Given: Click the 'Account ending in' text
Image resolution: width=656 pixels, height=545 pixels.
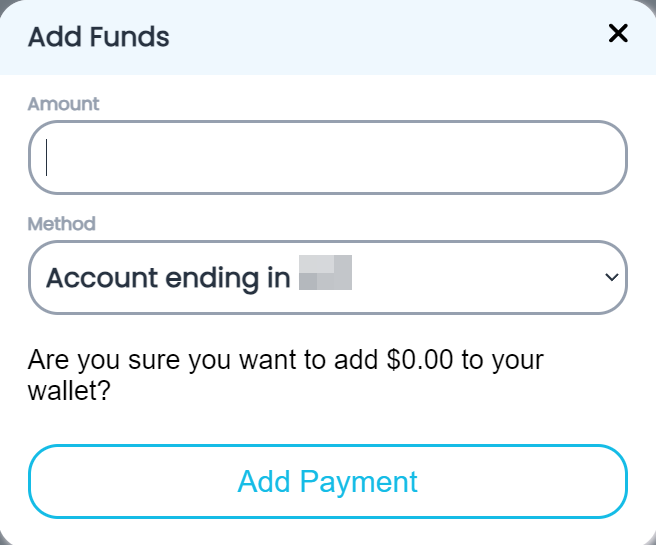Looking at the screenshot, I should (x=168, y=278).
